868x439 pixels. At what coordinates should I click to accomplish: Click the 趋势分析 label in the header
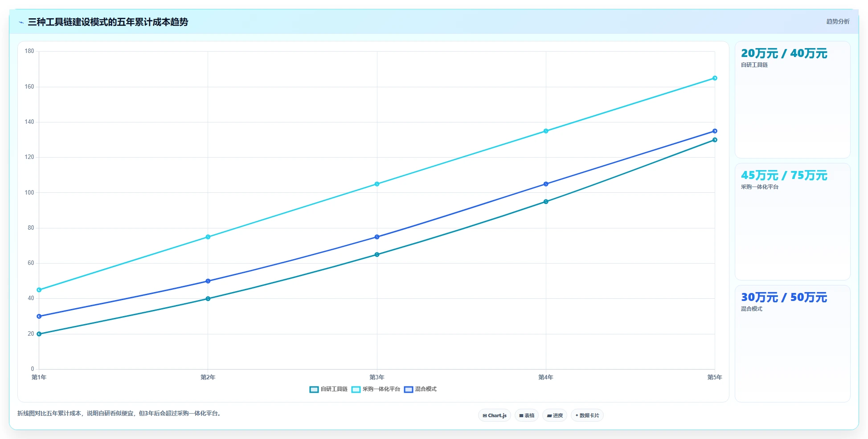(838, 21)
